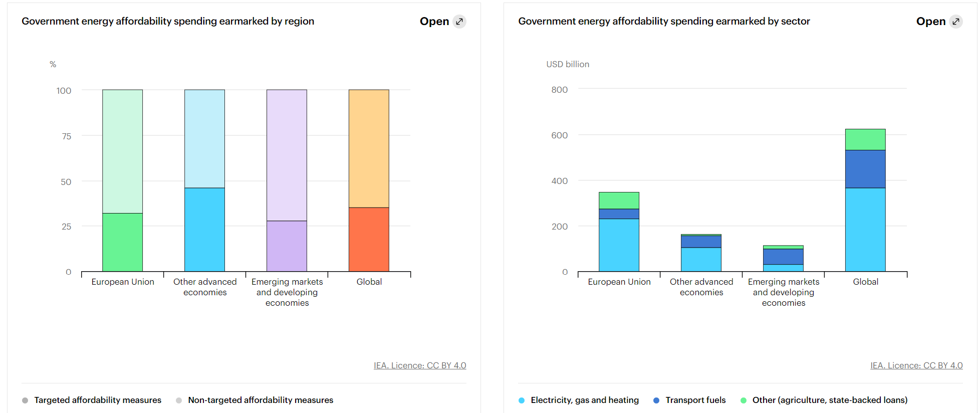Click Other advanced economies targeted blue segment
Viewport: 980px width, 413px height.
(x=204, y=230)
